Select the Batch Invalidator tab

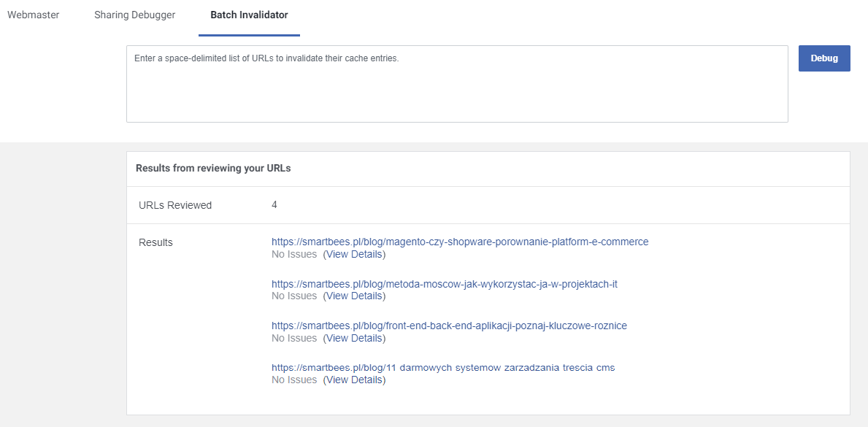(249, 15)
